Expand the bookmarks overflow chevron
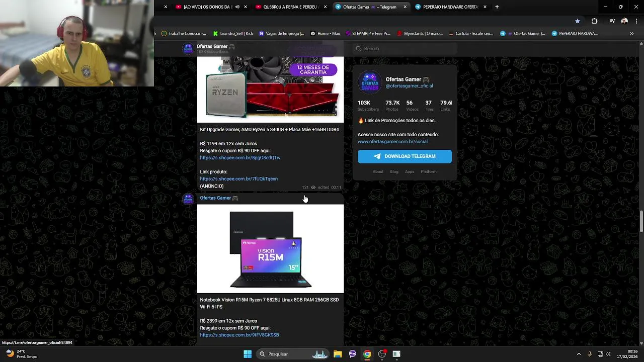644x362 pixels. pos(631,34)
